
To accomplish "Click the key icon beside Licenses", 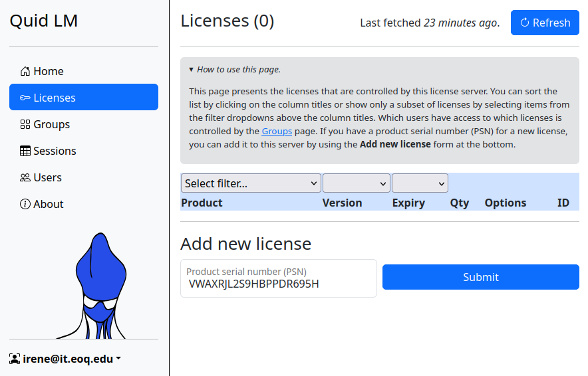I will tap(25, 98).
